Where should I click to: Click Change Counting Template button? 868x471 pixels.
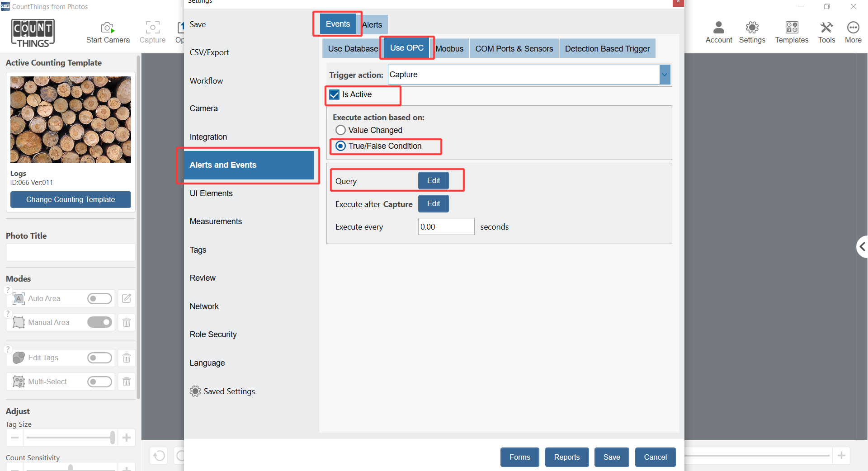coord(71,199)
